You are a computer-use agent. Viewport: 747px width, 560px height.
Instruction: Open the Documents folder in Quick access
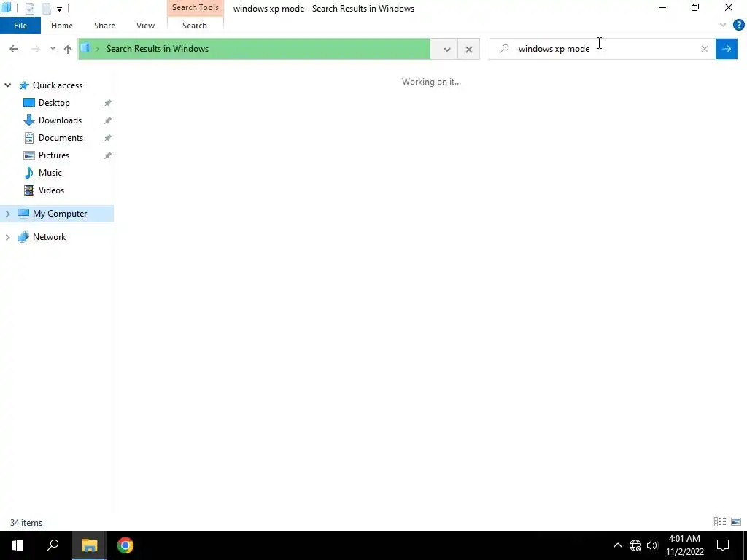coord(61,138)
